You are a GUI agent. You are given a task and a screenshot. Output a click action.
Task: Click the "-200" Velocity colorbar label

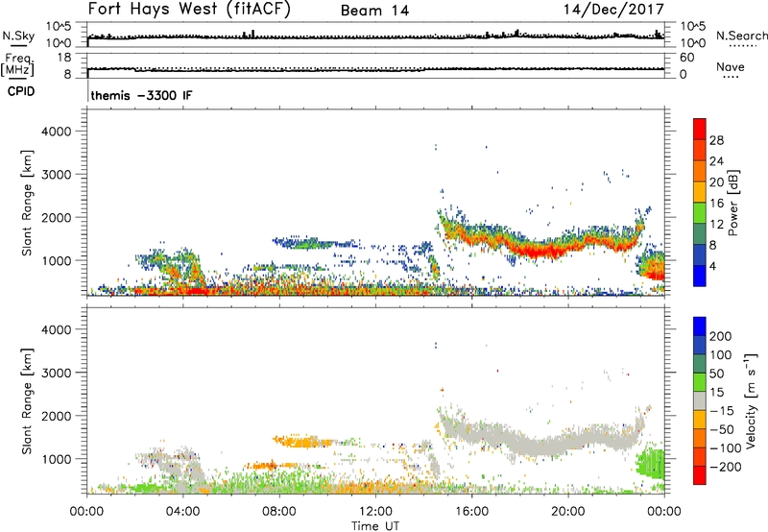coord(726,467)
